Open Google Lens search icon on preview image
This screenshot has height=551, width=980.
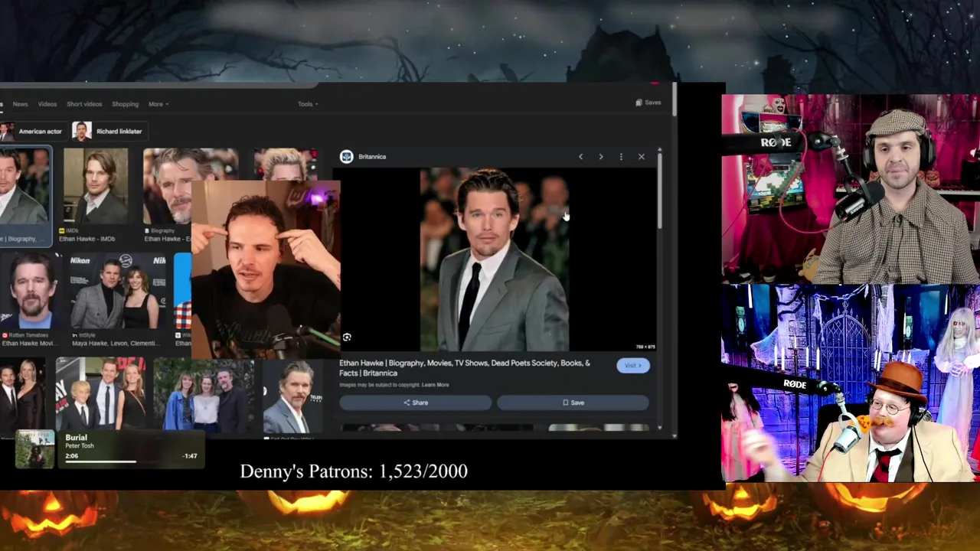347,337
